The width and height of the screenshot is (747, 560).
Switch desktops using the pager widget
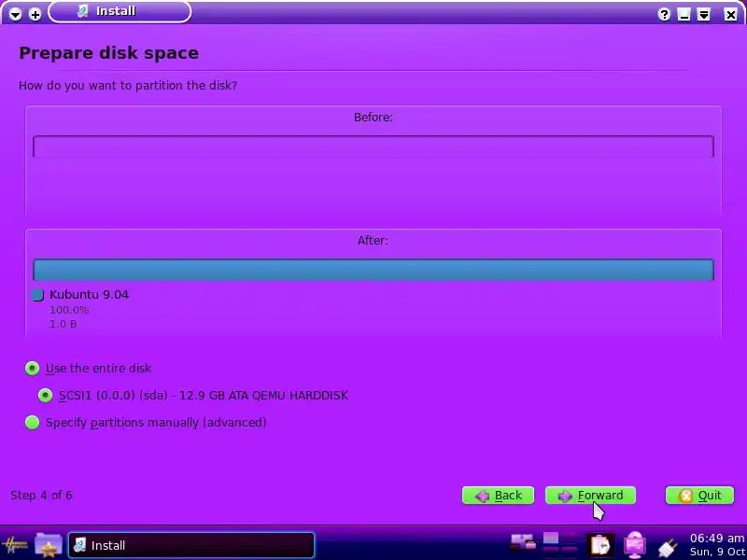click(x=560, y=544)
